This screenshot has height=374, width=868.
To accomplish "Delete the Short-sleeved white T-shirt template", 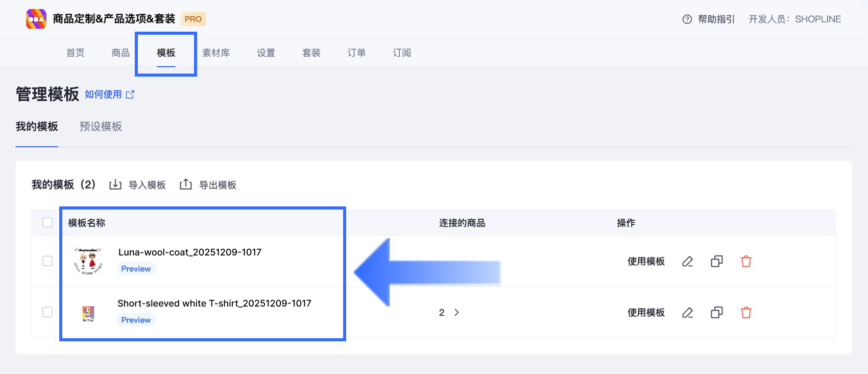I will pos(746,313).
